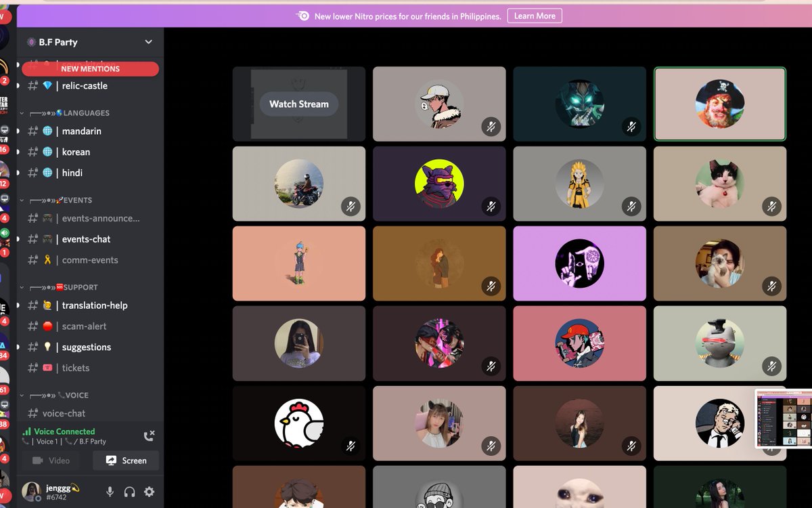Click the Voice 1 / B.F Party label
This screenshot has height=508, width=812.
pos(64,442)
